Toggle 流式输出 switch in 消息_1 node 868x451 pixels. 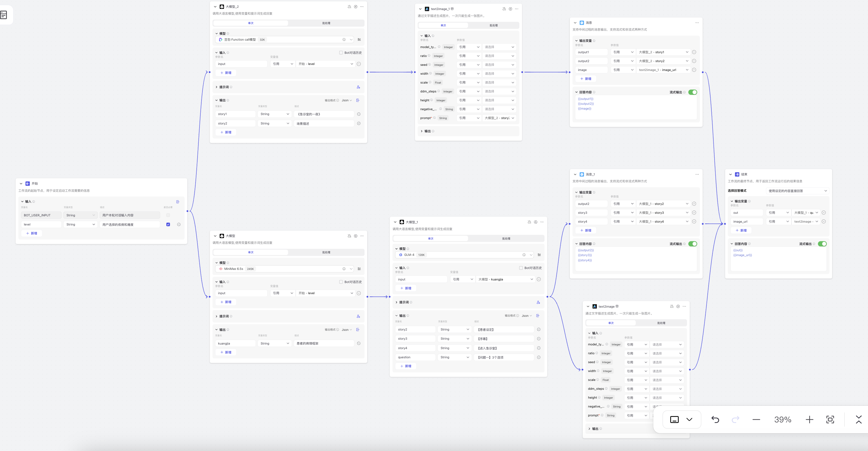tap(693, 244)
